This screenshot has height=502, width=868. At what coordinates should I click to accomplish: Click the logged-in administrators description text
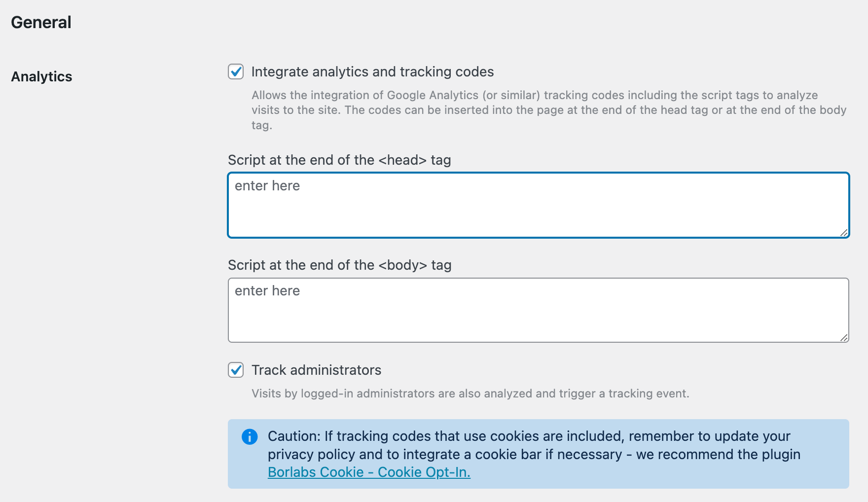coord(470,394)
